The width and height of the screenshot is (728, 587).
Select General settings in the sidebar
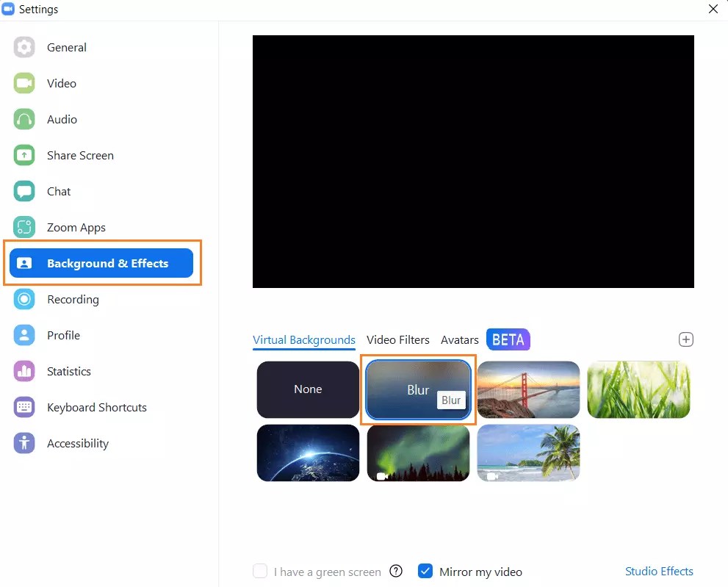tap(67, 47)
